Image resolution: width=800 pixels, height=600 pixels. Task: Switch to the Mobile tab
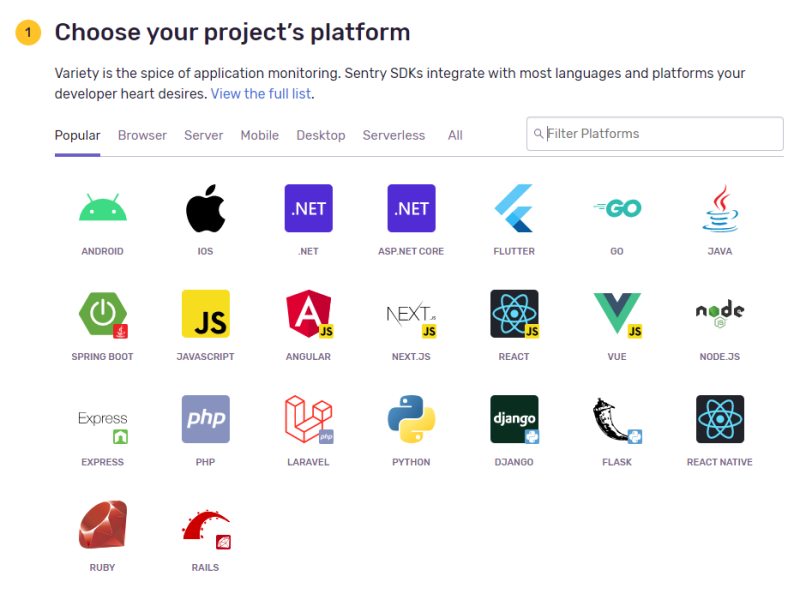coord(259,135)
